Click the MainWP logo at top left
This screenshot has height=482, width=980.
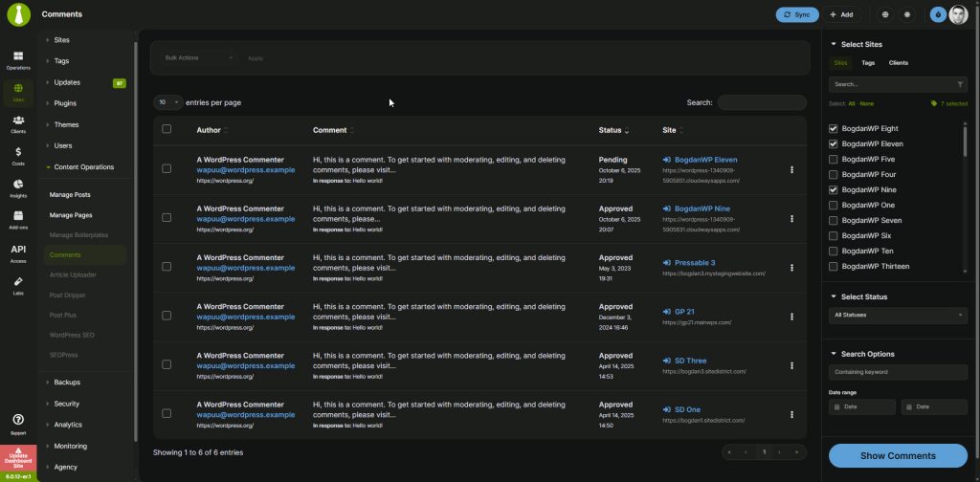pyautogui.click(x=19, y=14)
